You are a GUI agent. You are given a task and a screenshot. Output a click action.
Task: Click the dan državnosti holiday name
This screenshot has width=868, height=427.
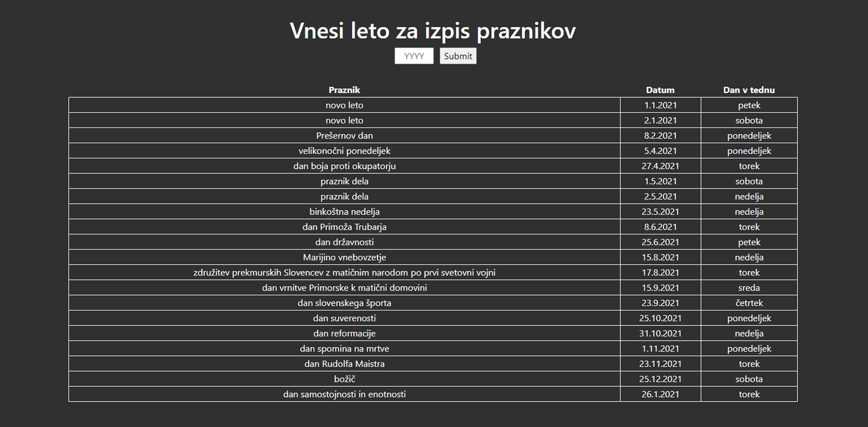(x=344, y=242)
